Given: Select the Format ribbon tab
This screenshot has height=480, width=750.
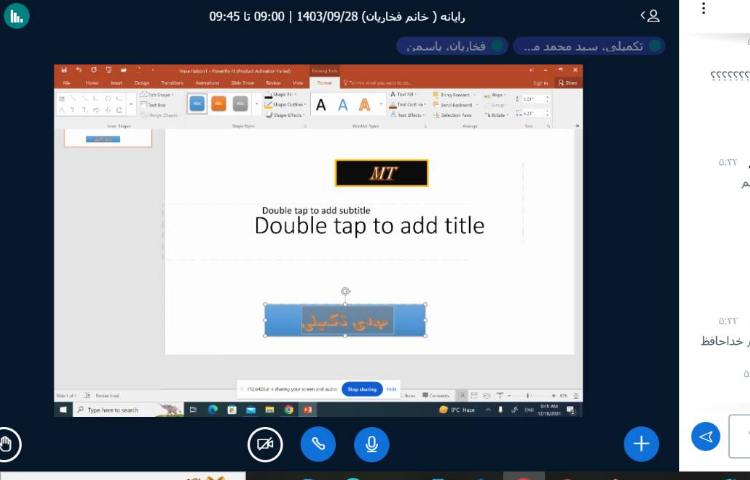Looking at the screenshot, I should [324, 83].
